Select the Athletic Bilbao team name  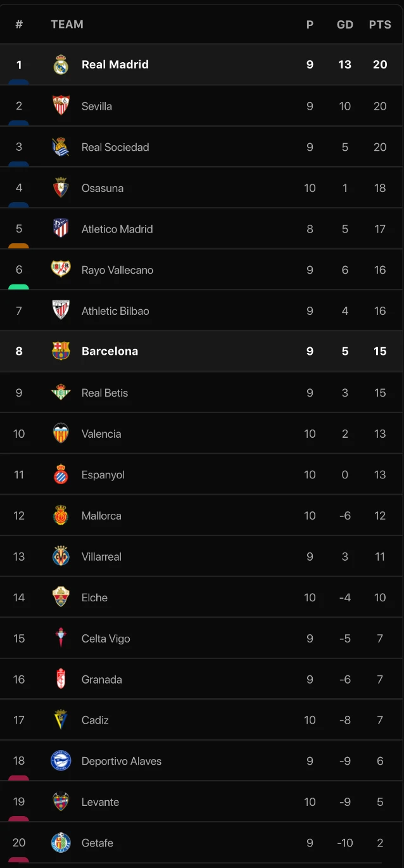115,311
